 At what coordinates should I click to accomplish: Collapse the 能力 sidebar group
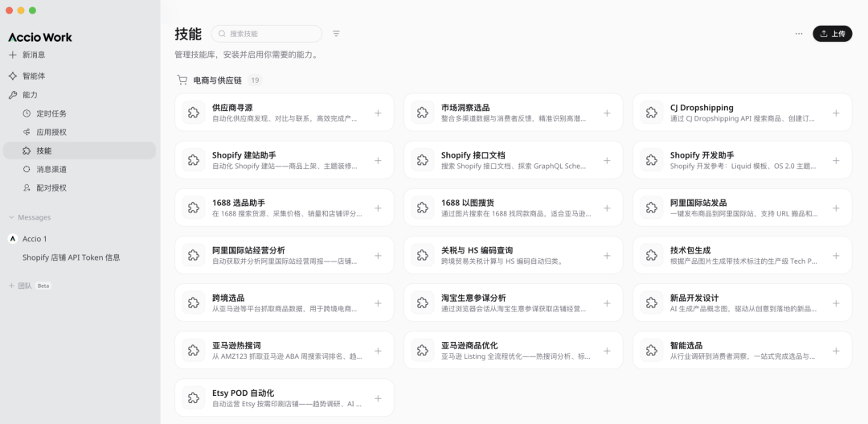[29, 95]
